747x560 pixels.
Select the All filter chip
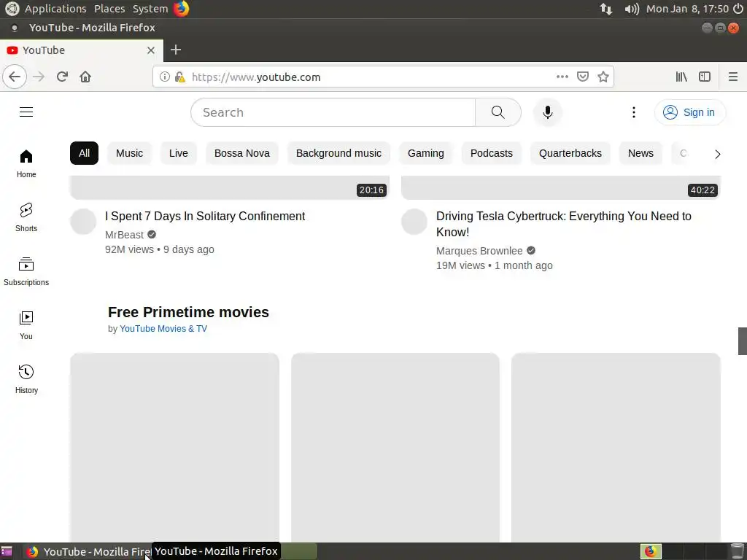[85, 153]
